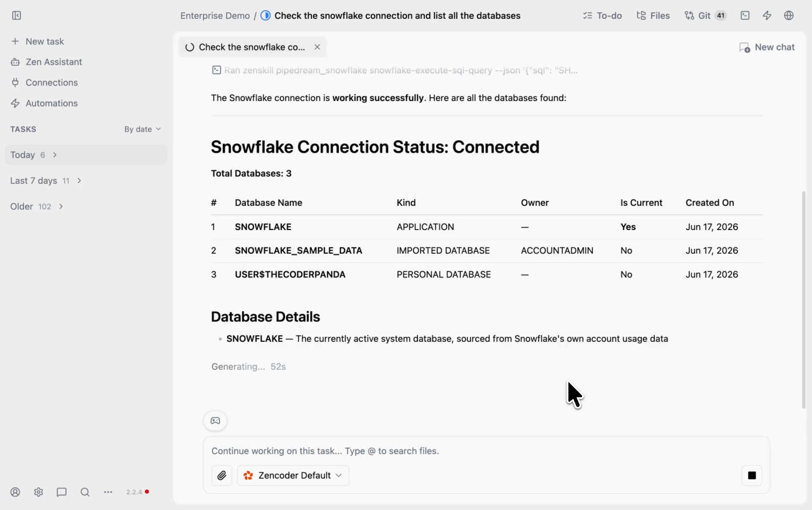Screen dimensions: 812x510
Task: Select the Check the snowflake co... tab
Action: pyautogui.click(x=252, y=47)
